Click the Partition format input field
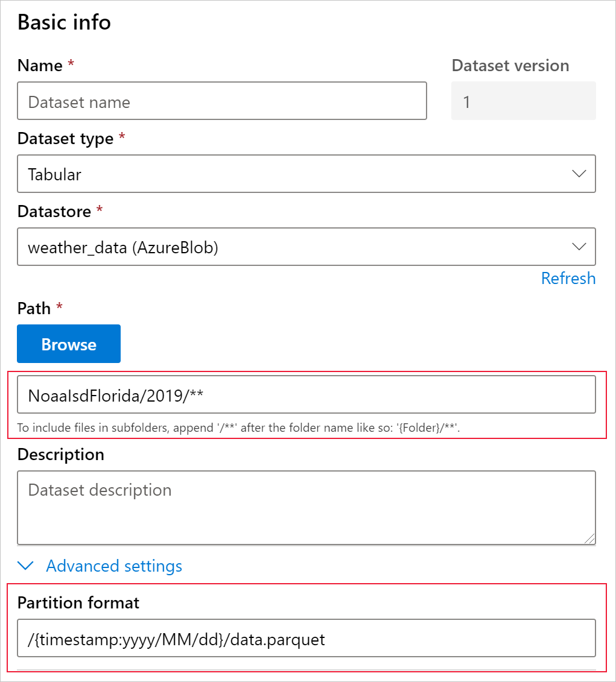This screenshot has width=616, height=682. [306, 638]
